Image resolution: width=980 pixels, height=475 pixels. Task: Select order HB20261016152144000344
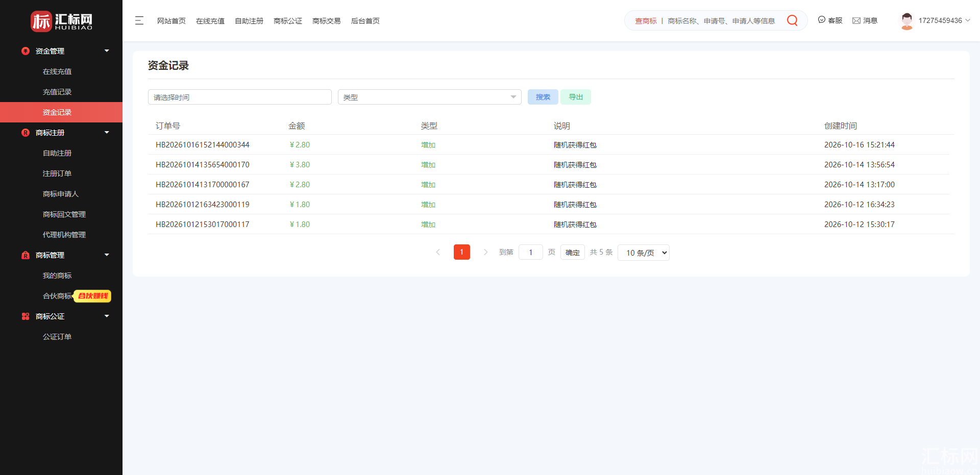(203, 145)
